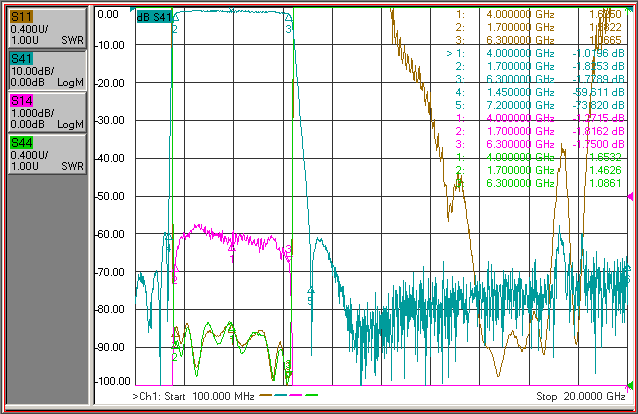The width and height of the screenshot is (638, 414).
Task: Click the Stop 20.0000 GHz label
Action: point(580,396)
